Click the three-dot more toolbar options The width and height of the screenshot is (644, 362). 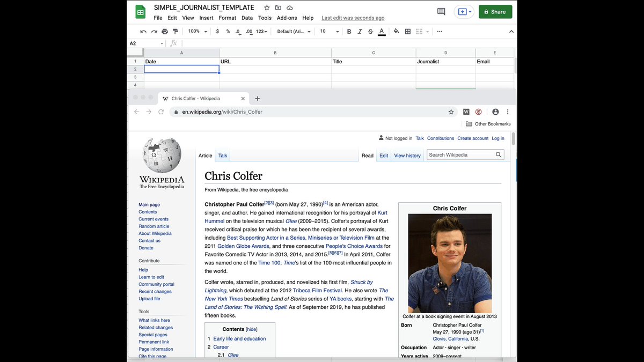click(x=440, y=32)
